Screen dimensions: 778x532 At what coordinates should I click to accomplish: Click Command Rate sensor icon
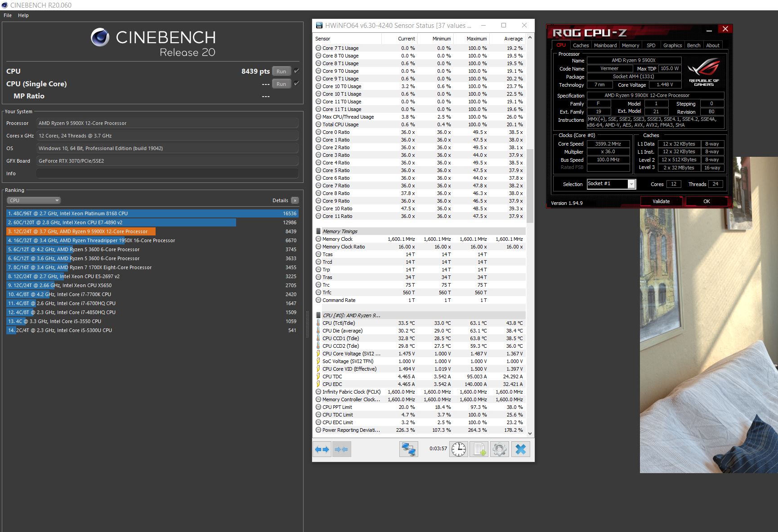tap(318, 300)
